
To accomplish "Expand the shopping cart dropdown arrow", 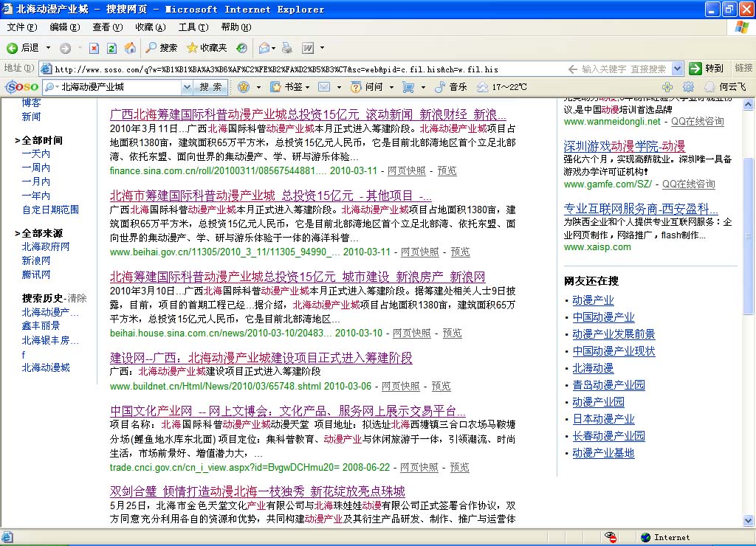I will (423, 87).
